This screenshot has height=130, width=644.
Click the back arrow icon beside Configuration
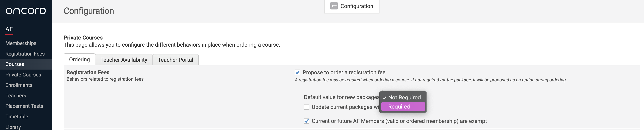pyautogui.click(x=334, y=6)
